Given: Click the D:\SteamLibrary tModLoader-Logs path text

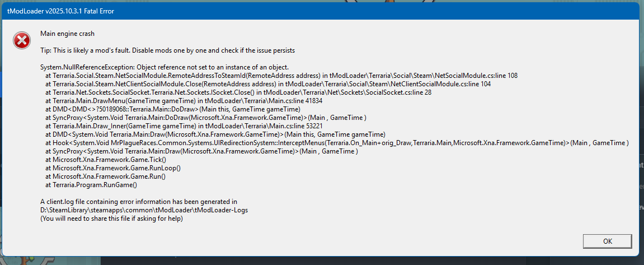Looking at the screenshot, I should (144, 210).
